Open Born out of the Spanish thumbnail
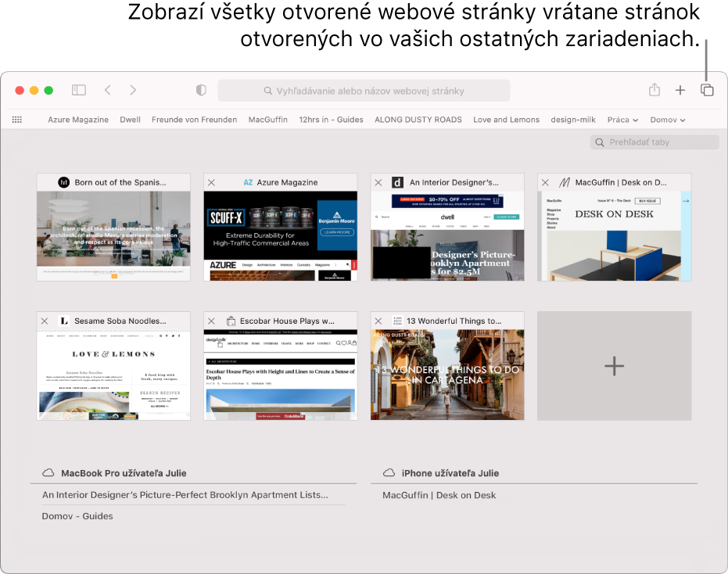The height and width of the screenshot is (574, 728). pyautogui.click(x=113, y=236)
